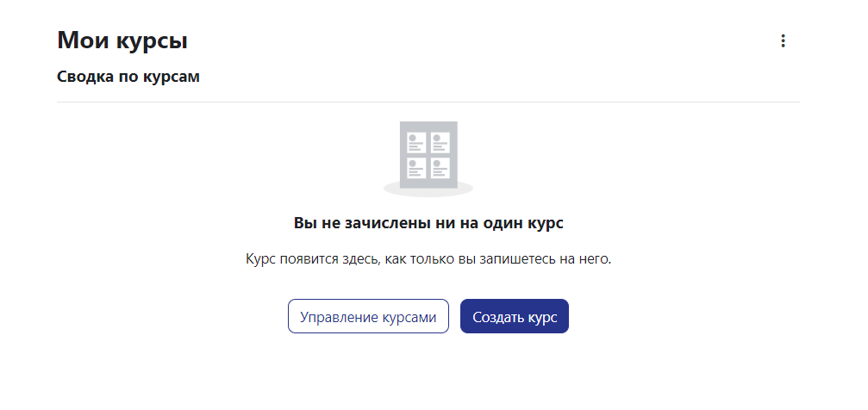868x410 pixels.
Task: Open "Управление курсами"
Action: click(368, 316)
